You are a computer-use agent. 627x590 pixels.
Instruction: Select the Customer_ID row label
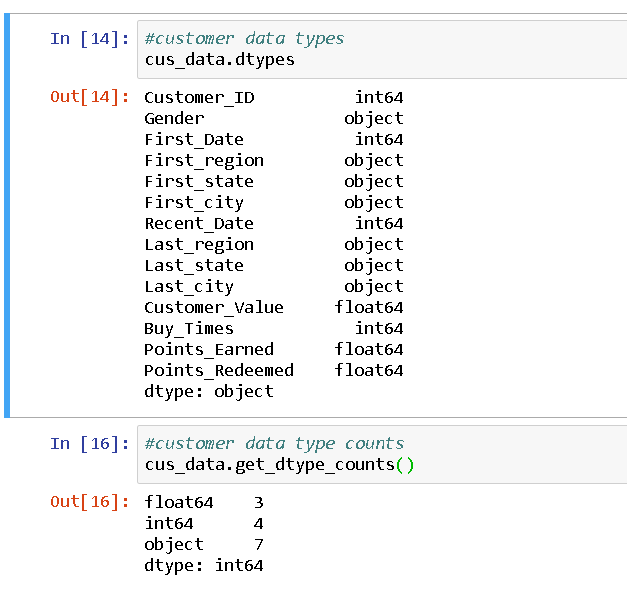point(199,98)
